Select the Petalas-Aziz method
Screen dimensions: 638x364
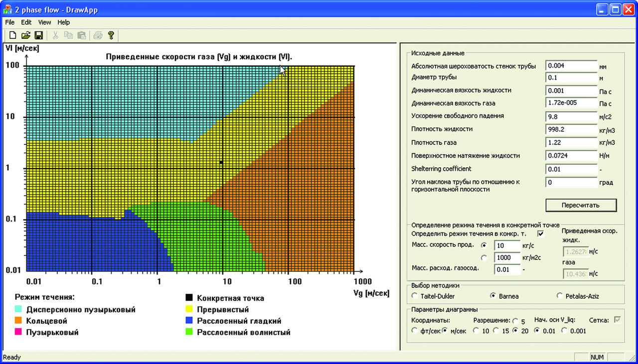(560, 296)
